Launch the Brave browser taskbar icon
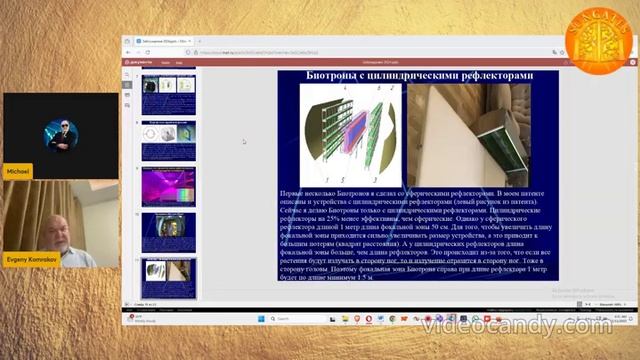 357,319
